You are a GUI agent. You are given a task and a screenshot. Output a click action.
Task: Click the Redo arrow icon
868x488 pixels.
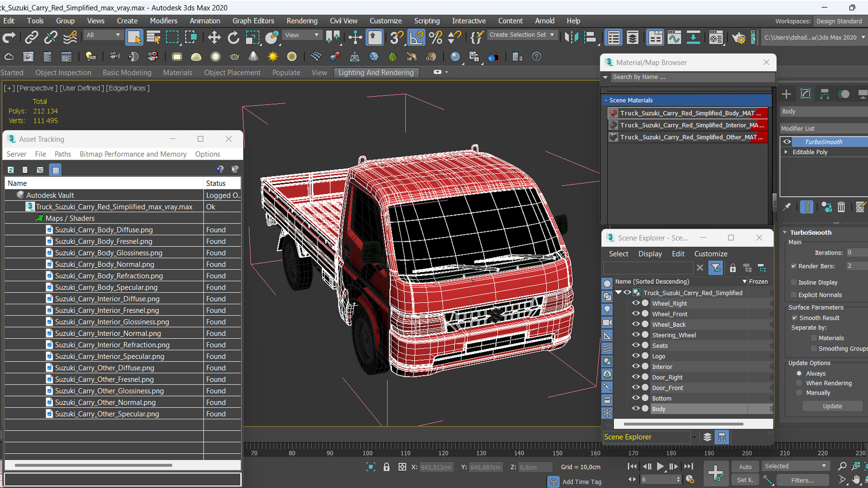click(9, 38)
